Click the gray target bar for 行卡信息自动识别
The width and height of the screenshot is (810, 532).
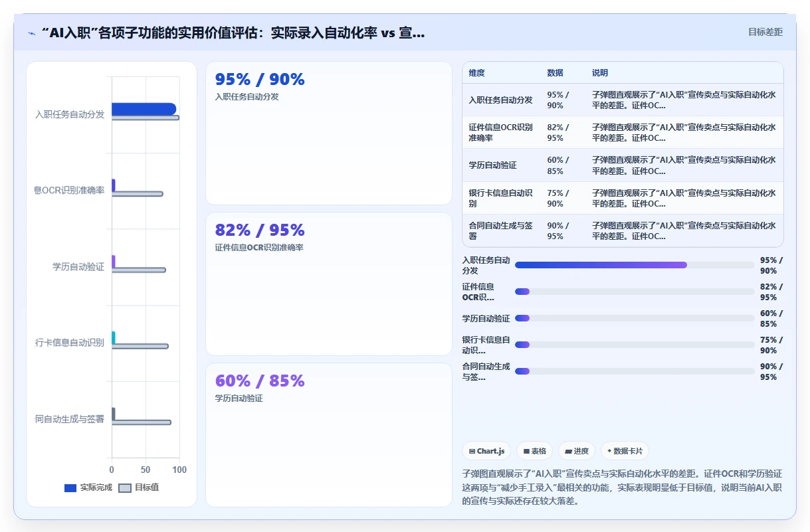tap(140, 346)
